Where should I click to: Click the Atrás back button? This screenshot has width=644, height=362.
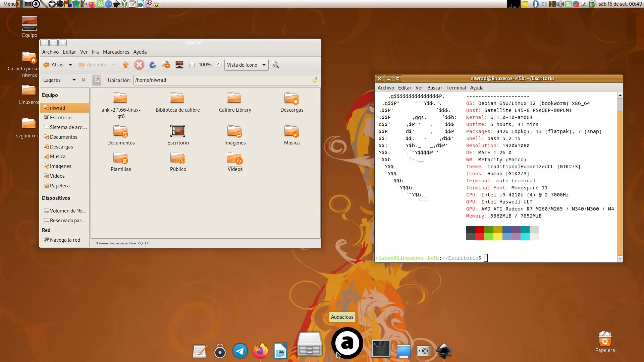[x=54, y=65]
